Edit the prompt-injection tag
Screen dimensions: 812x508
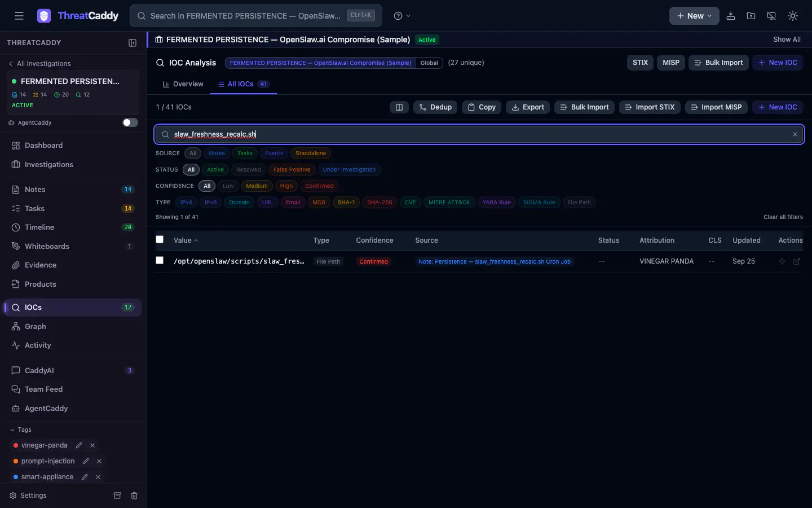click(86, 461)
